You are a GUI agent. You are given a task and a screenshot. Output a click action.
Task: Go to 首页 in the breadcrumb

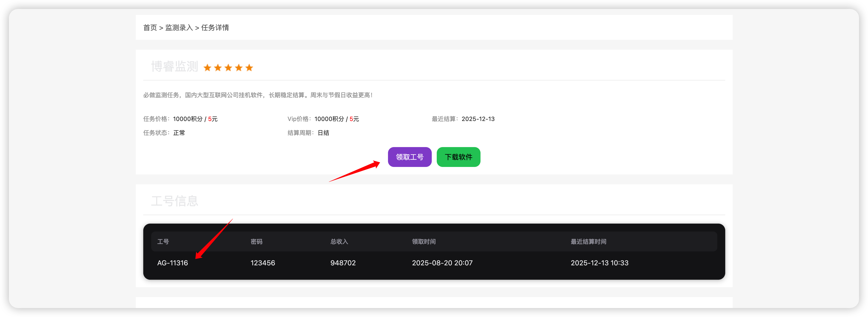pyautogui.click(x=150, y=28)
